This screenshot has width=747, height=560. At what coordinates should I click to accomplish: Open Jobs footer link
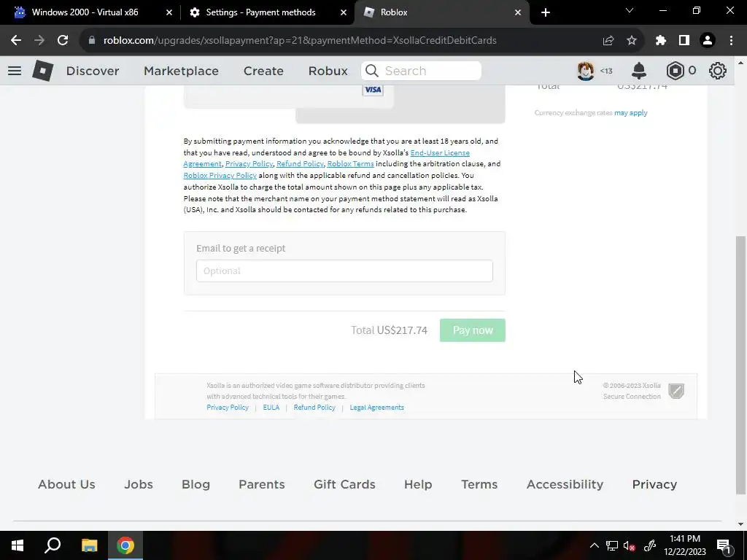tap(139, 484)
